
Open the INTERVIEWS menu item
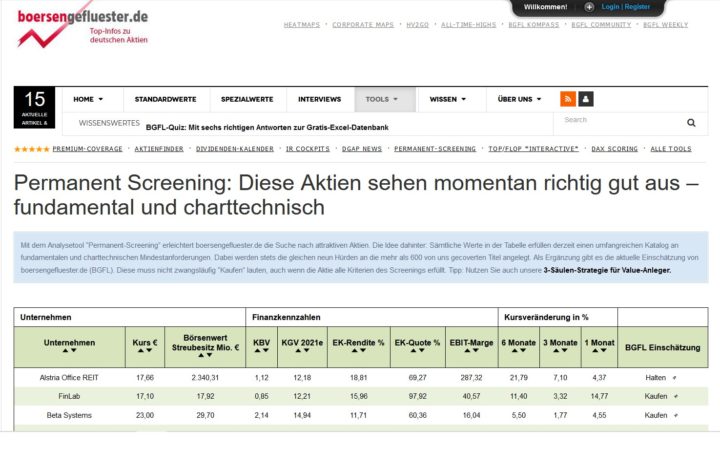coord(320,99)
